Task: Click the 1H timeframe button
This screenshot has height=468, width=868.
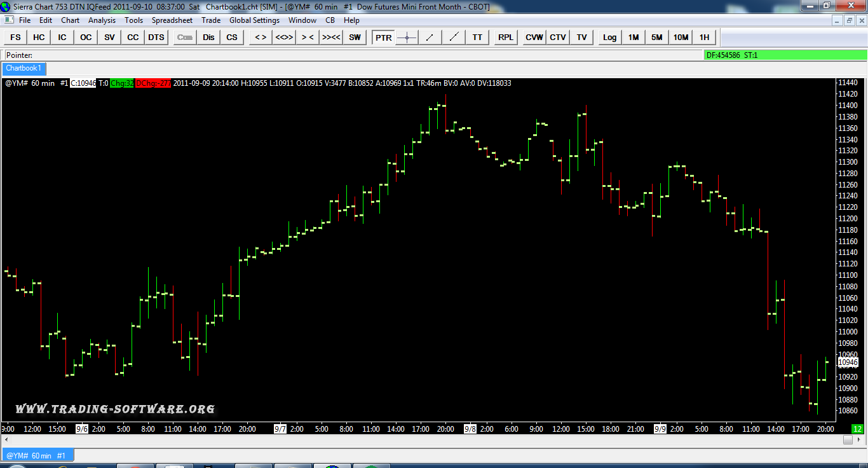Action: pyautogui.click(x=704, y=38)
